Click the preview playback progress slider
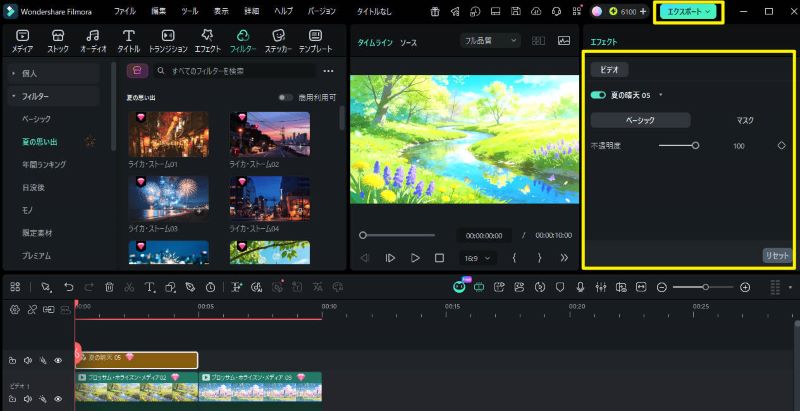800x411 pixels. point(397,235)
